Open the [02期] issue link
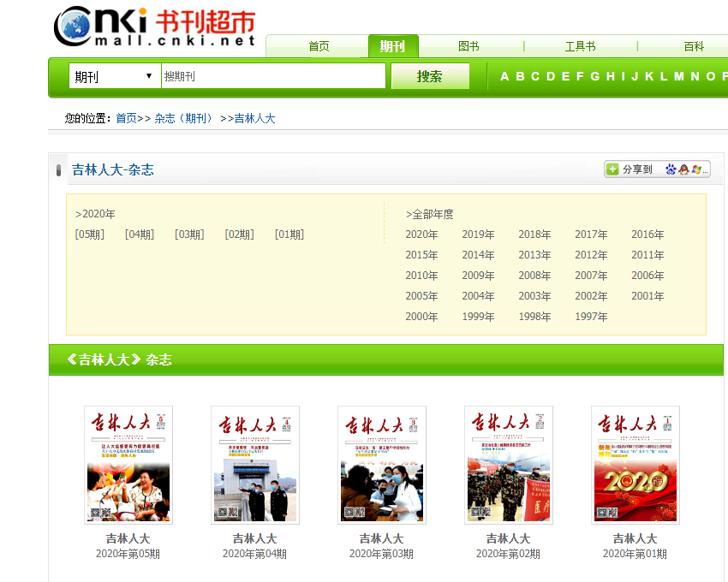 239,235
